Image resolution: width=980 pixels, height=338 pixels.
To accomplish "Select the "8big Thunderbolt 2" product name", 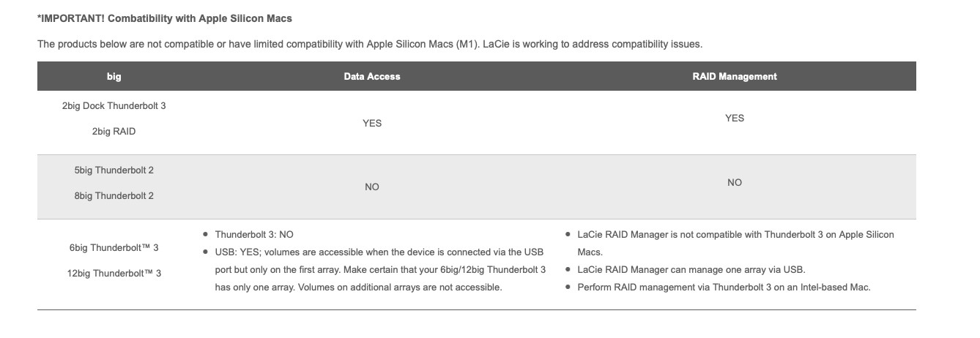I will click(114, 196).
